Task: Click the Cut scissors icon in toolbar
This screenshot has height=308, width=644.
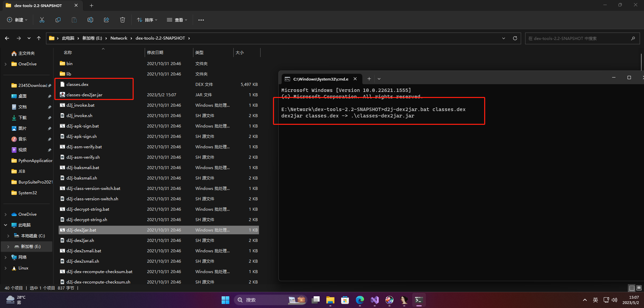Action: (x=42, y=20)
